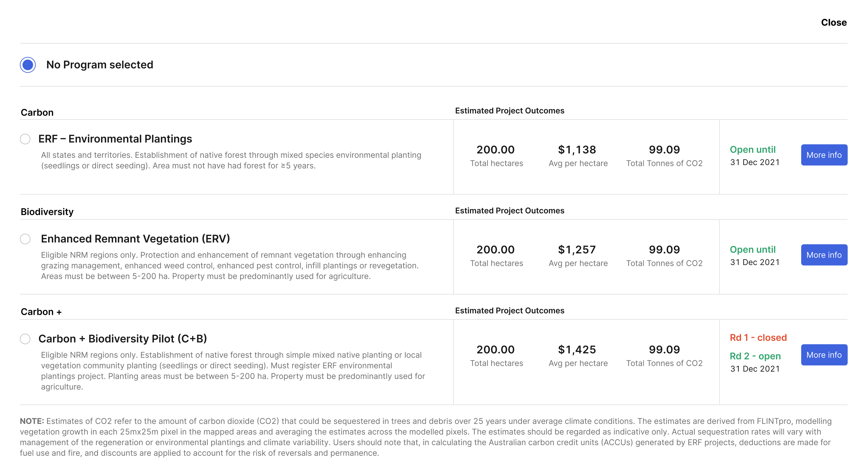Image resolution: width=868 pixels, height=474 pixels.
Task: Click the ERF description about native forest planting
Action: coord(231,161)
